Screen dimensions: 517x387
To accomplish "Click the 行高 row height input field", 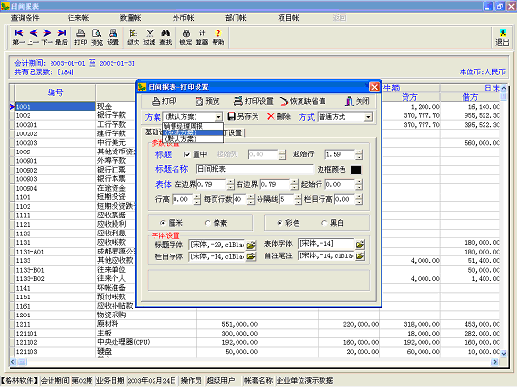I will pyautogui.click(x=183, y=199).
